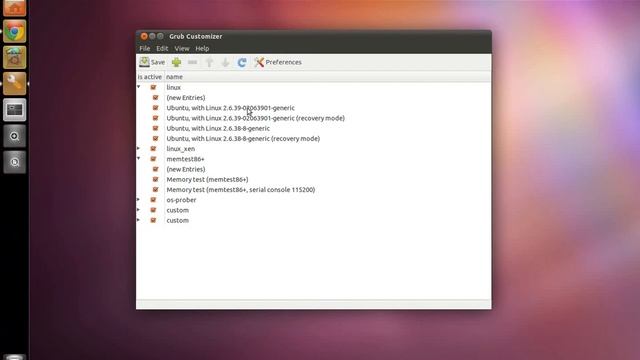Move the entry down with the down arrow
Viewport: 640px width, 360px height.
[x=225, y=62]
